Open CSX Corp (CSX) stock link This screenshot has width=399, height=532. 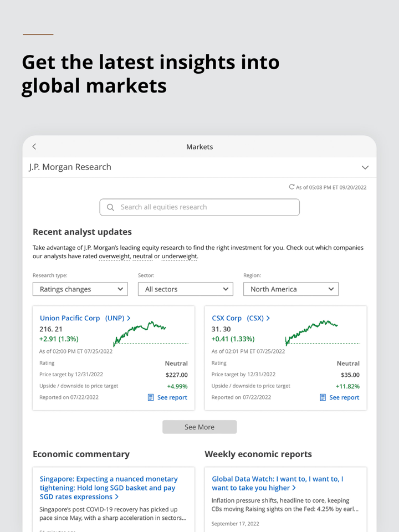click(241, 318)
